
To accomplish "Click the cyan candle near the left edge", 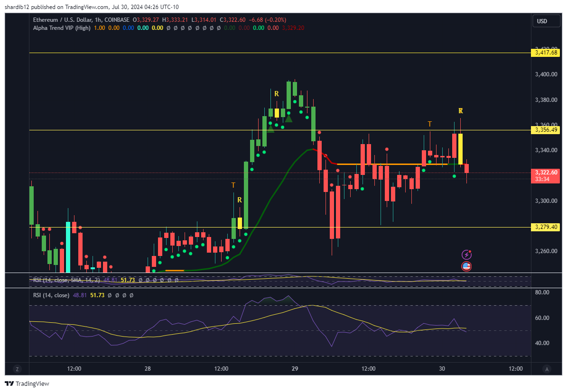I will coord(68,246).
